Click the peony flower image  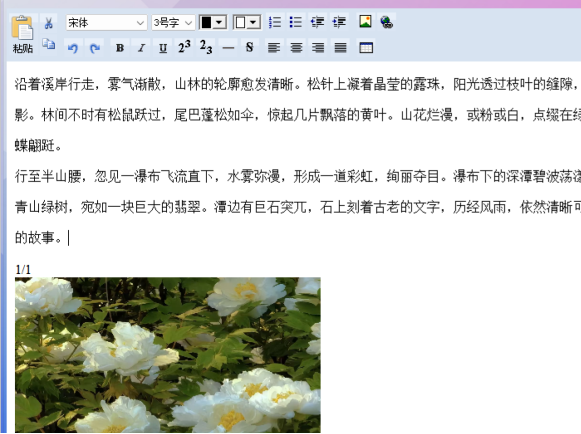[168, 355]
